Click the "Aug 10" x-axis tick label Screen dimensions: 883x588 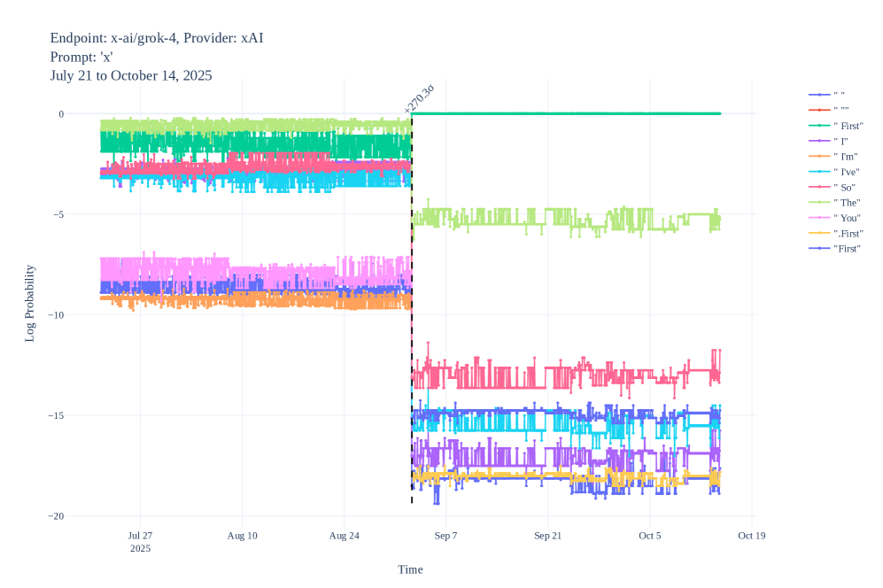242,536
